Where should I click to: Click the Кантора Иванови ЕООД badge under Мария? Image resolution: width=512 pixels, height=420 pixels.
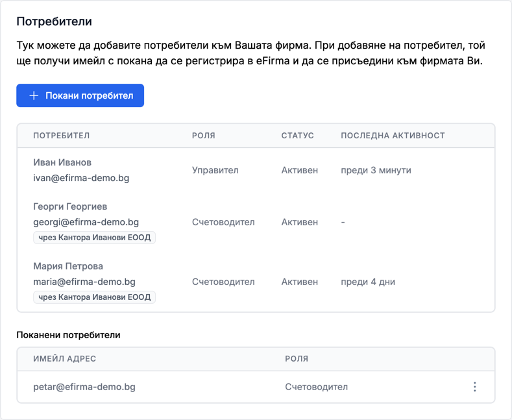coord(94,297)
